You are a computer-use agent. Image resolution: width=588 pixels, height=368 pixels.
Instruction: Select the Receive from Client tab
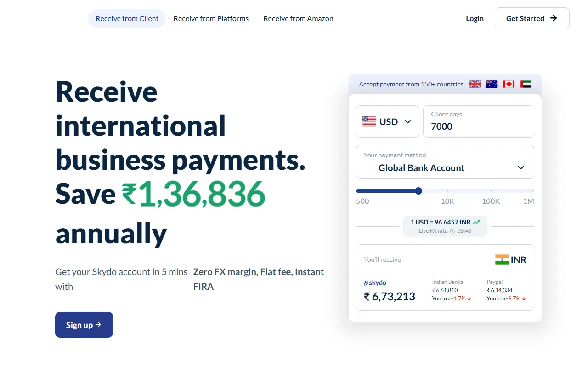pos(127,18)
